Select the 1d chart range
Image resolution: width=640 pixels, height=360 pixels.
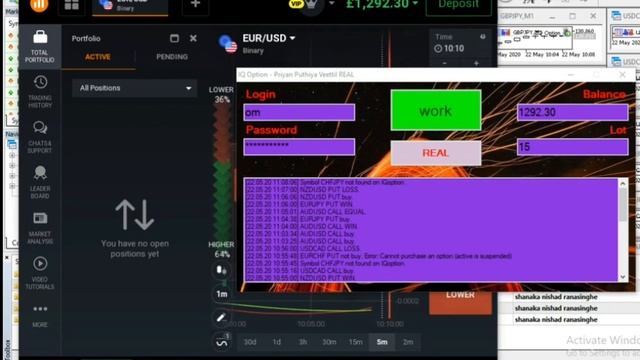(x=277, y=342)
